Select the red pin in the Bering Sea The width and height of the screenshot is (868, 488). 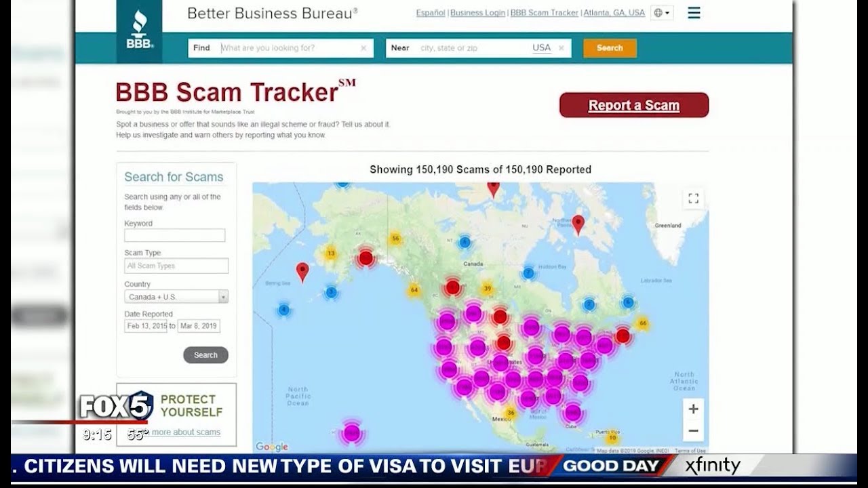click(x=302, y=272)
